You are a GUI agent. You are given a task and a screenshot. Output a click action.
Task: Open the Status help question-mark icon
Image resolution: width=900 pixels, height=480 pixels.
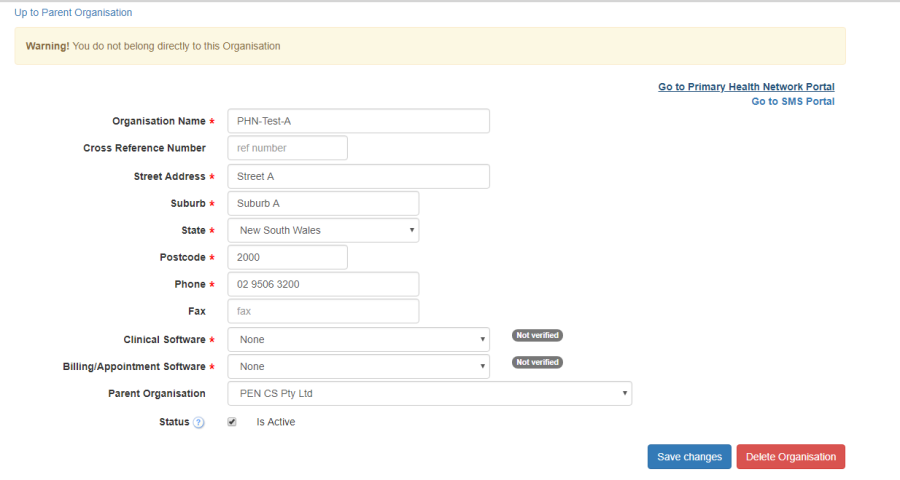[x=199, y=423]
